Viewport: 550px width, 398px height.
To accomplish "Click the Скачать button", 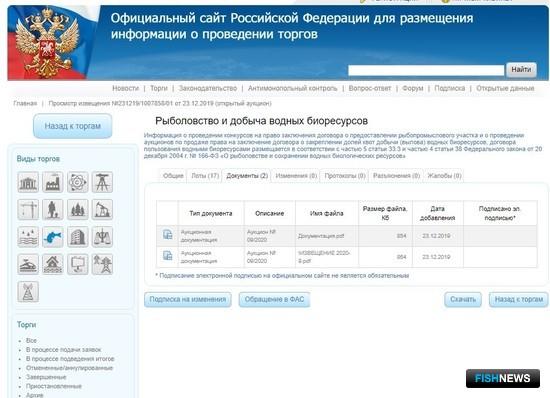I will pyautogui.click(x=463, y=299).
